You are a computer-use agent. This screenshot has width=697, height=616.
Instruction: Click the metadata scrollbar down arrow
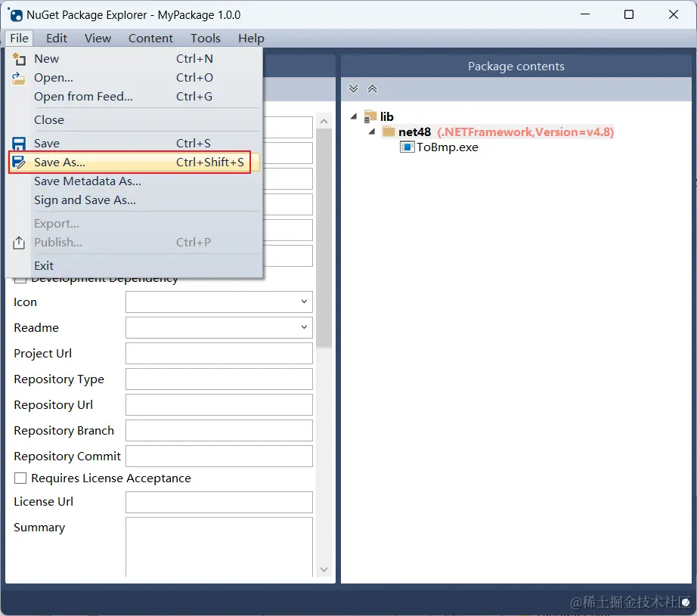click(324, 570)
